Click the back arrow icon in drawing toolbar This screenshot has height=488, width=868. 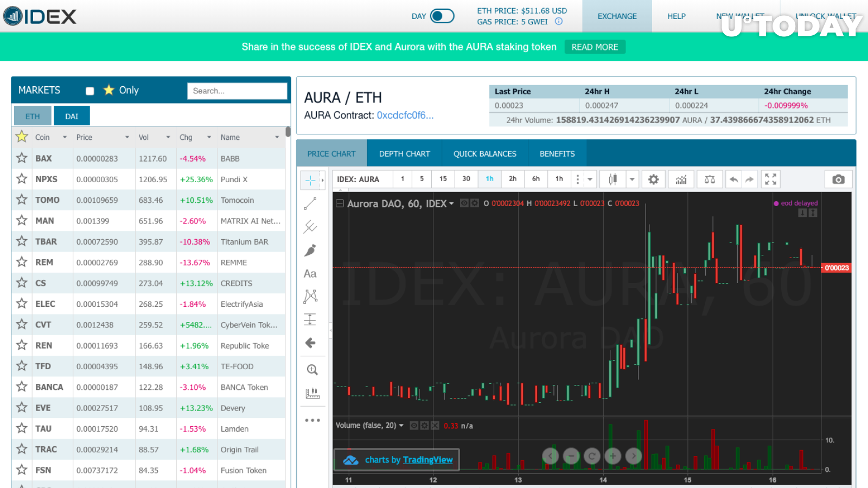(x=310, y=343)
